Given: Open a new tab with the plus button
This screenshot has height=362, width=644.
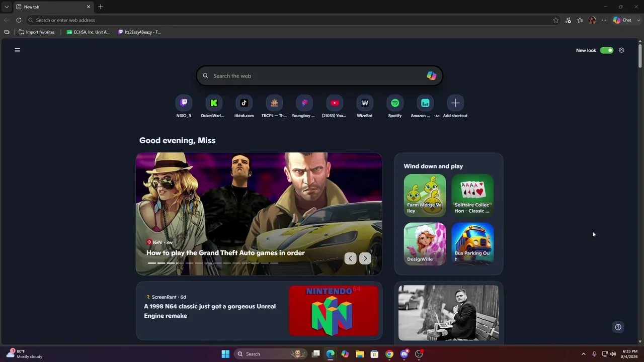Looking at the screenshot, I should (x=101, y=7).
